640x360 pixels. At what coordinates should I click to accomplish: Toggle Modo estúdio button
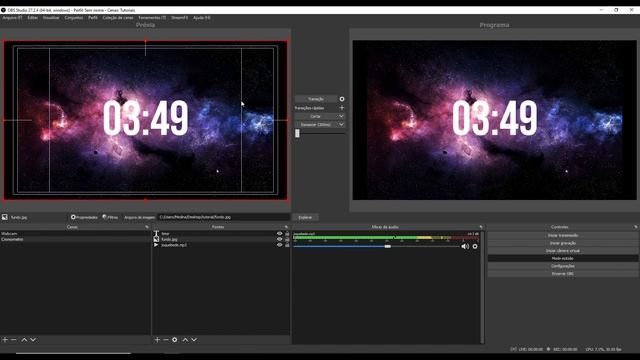[563, 258]
